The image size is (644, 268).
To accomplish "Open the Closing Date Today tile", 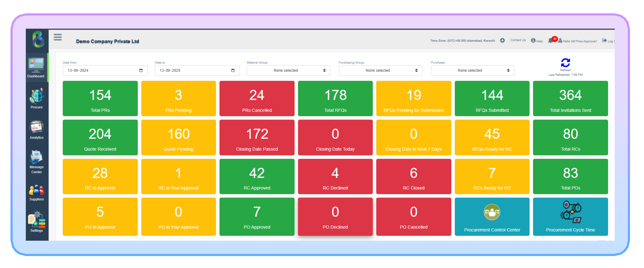I will (335, 137).
